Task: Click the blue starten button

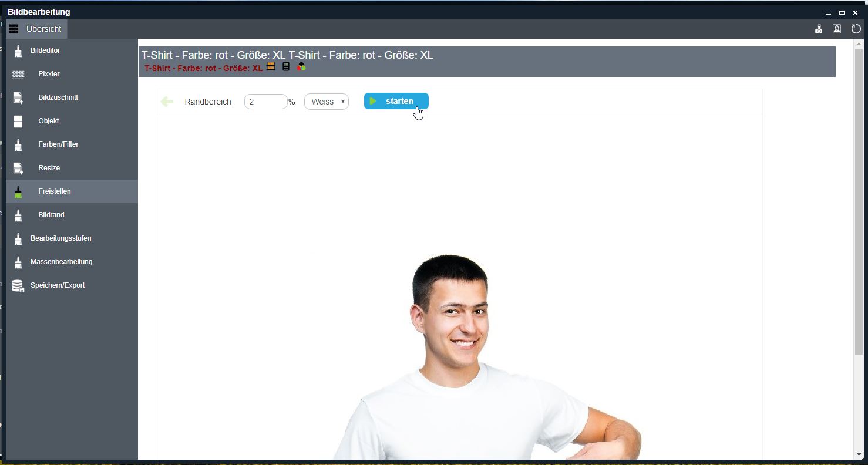Action: [396, 101]
